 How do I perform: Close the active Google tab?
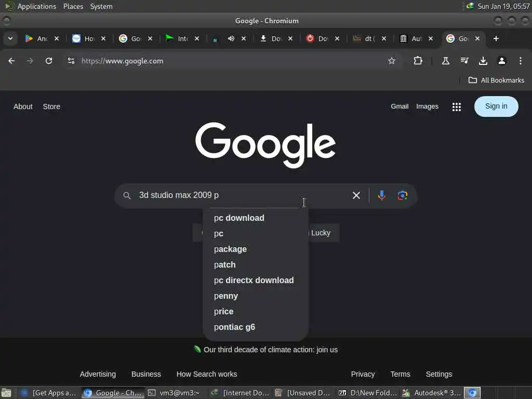pyautogui.click(x=477, y=38)
